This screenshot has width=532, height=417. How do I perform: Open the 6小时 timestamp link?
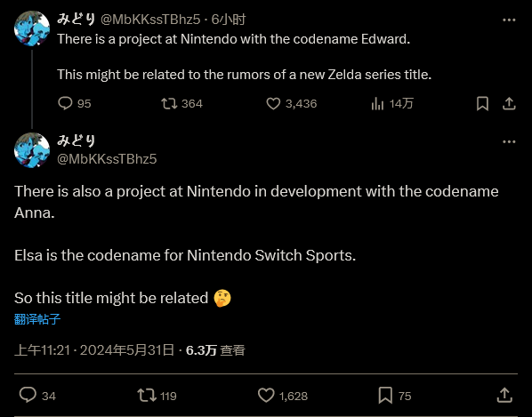click(x=229, y=20)
